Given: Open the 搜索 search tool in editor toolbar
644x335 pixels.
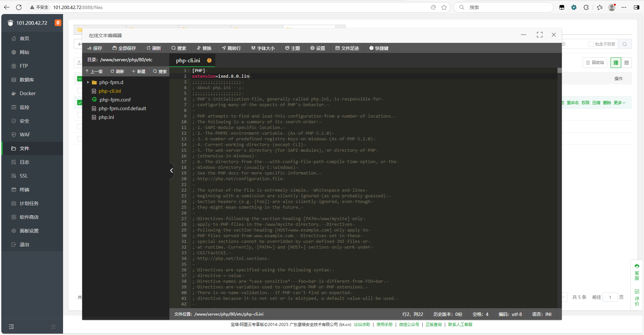Looking at the screenshot, I should (179, 48).
